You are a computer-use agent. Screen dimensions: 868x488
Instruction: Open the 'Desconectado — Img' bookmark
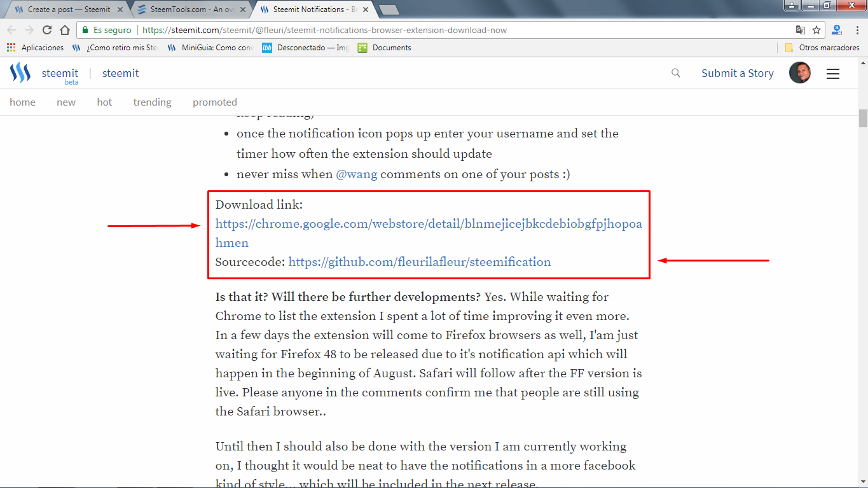click(305, 48)
